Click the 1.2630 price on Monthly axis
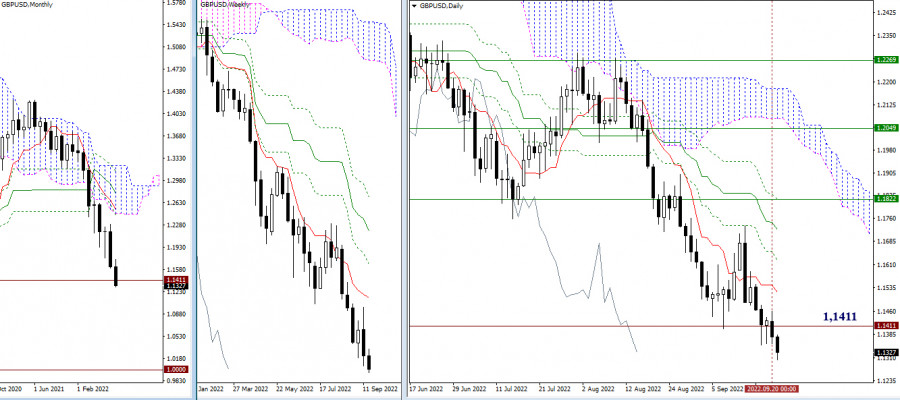 [174, 203]
